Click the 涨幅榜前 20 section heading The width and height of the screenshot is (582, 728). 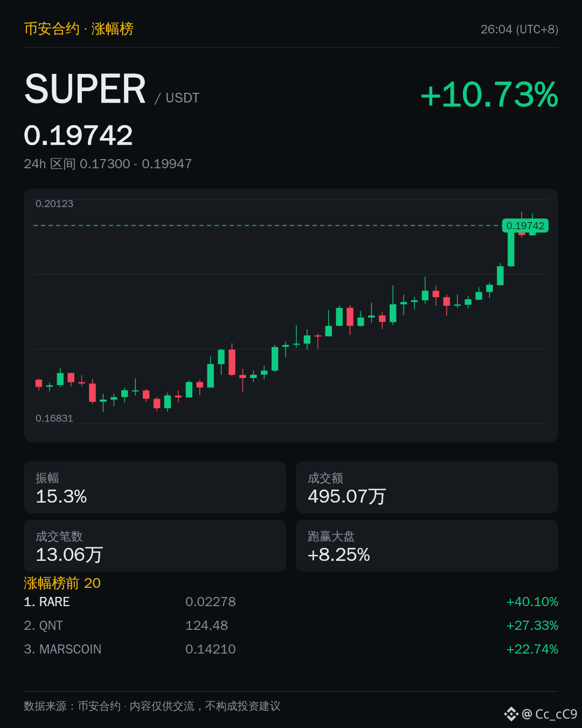pos(62,583)
